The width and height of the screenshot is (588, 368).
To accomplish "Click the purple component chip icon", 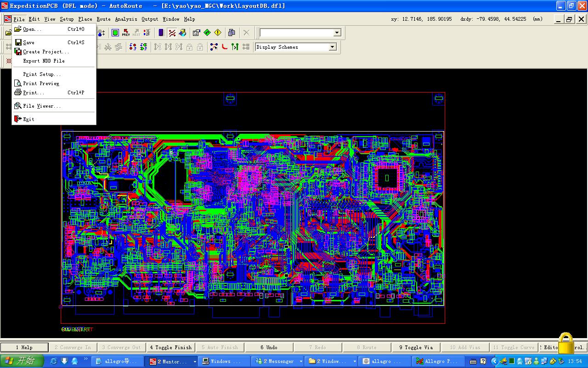I will click(x=161, y=33).
